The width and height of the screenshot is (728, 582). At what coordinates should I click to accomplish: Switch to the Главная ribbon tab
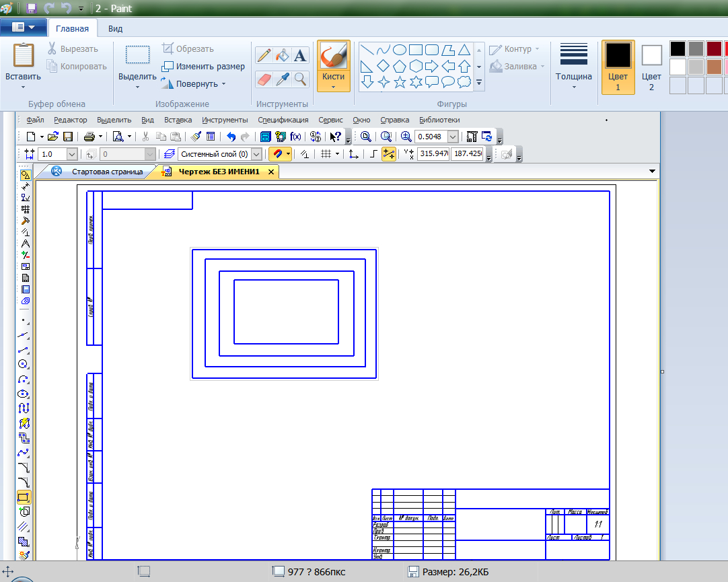(72, 29)
